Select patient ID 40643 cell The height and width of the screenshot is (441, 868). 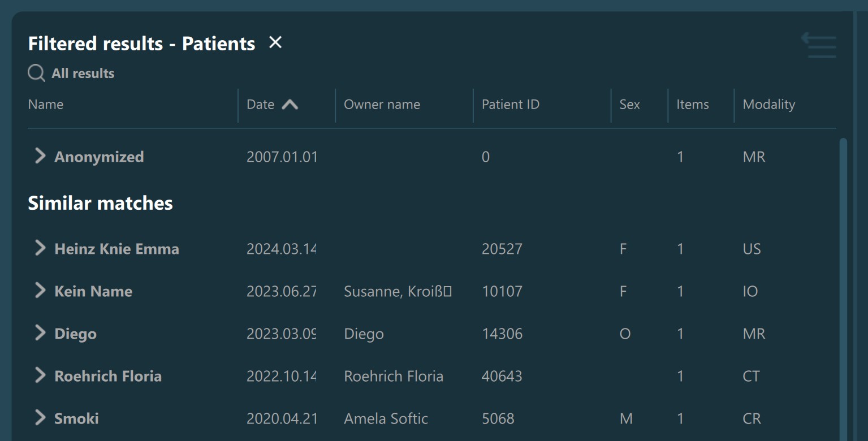click(x=502, y=376)
